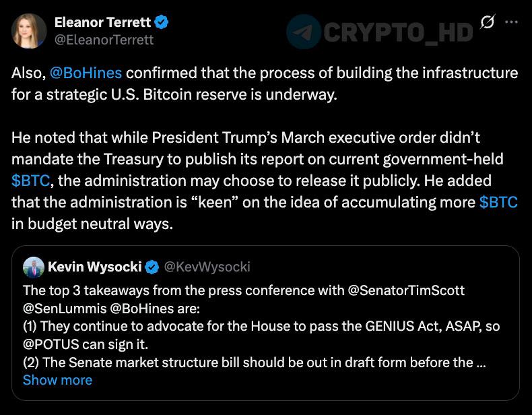532x415 pixels.
Task: Click the Senate market structure bill line
Action: (x=255, y=362)
